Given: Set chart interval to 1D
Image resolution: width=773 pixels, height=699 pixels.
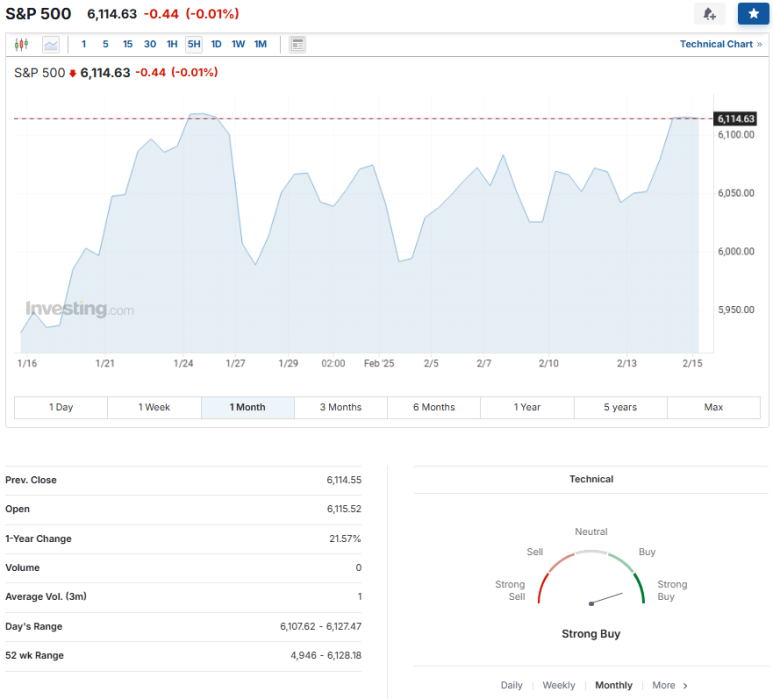Looking at the screenshot, I should 216,44.
